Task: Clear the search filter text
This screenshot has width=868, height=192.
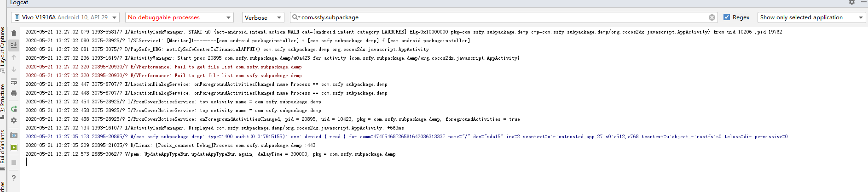Action: pos(712,17)
